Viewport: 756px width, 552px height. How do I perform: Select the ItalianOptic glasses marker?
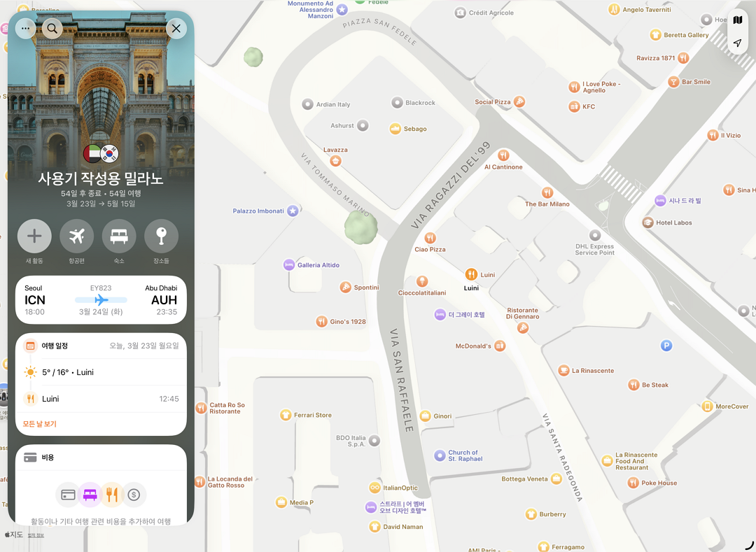(374, 488)
